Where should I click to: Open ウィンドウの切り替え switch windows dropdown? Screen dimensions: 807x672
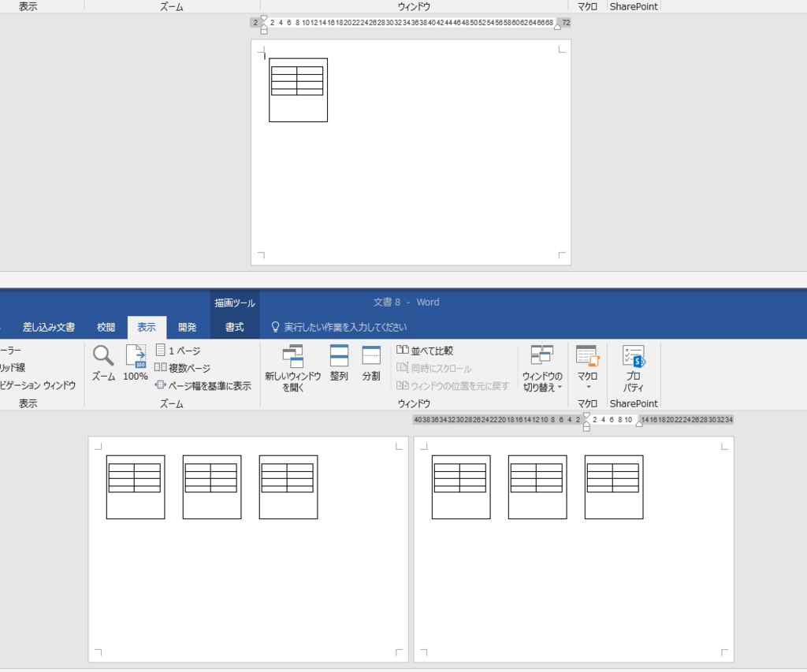(x=542, y=369)
